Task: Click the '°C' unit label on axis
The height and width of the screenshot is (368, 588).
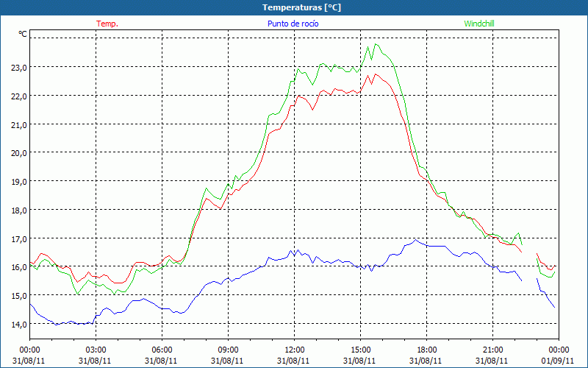Action: pyautogui.click(x=23, y=34)
